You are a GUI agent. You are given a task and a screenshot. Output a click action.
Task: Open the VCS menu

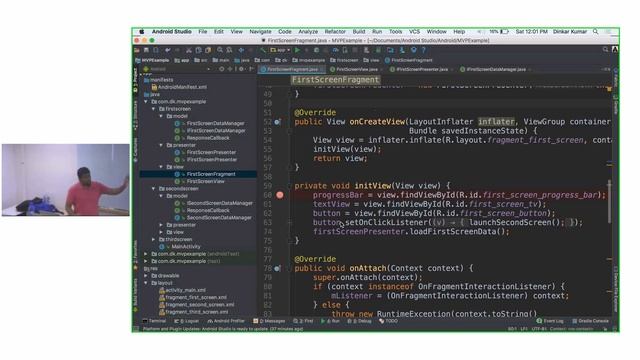414,31
